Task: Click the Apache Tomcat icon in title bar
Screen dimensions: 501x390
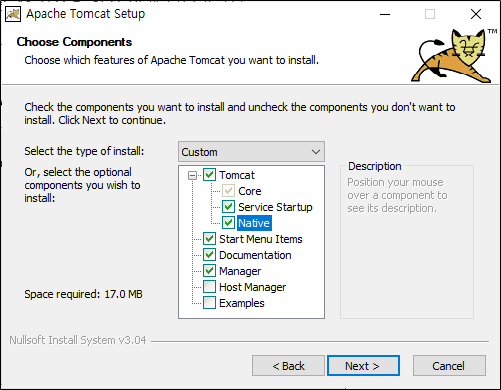Action: tap(13, 14)
